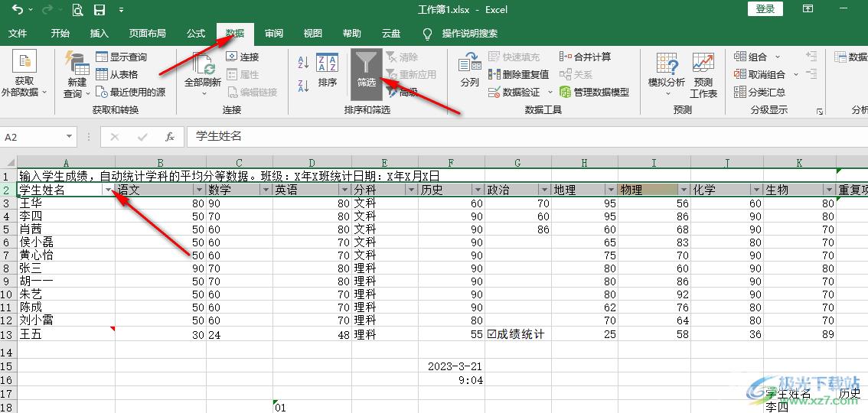
Task: Open 模拟分析 what-if analysis menu
Action: pos(667,74)
